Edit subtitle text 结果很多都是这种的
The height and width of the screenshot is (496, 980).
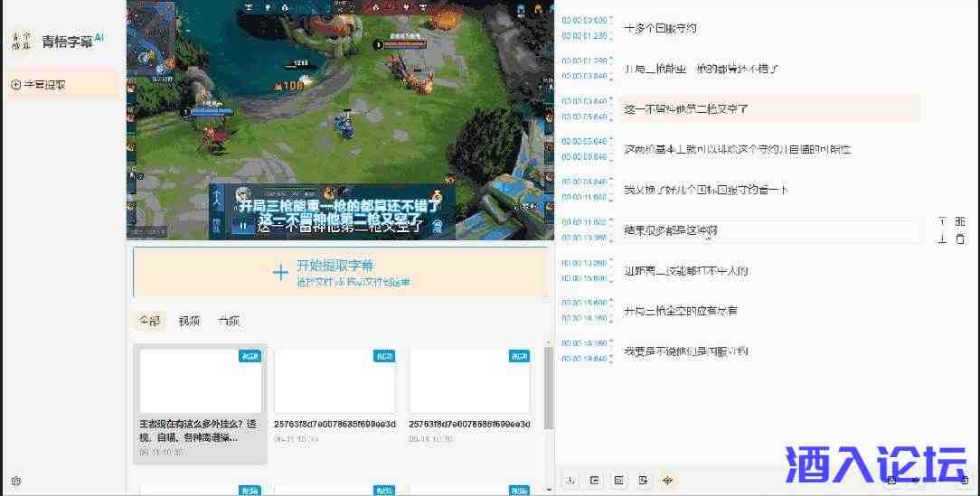[x=768, y=230]
